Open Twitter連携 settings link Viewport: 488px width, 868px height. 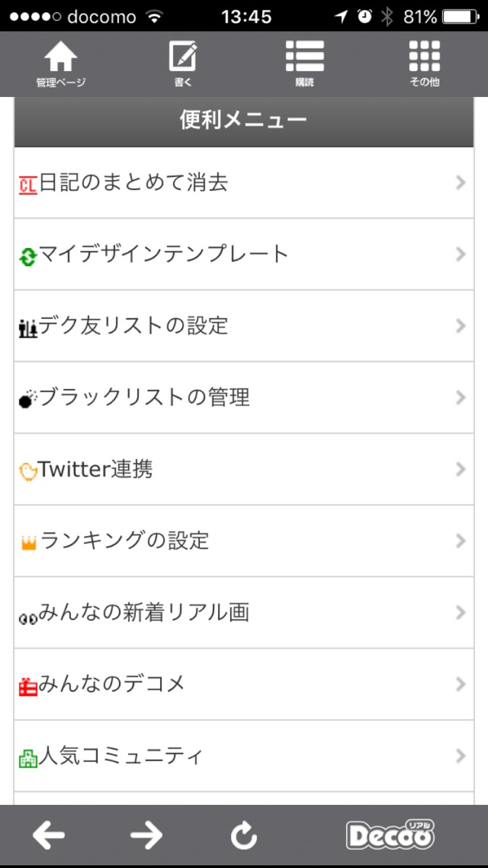pyautogui.click(x=96, y=469)
